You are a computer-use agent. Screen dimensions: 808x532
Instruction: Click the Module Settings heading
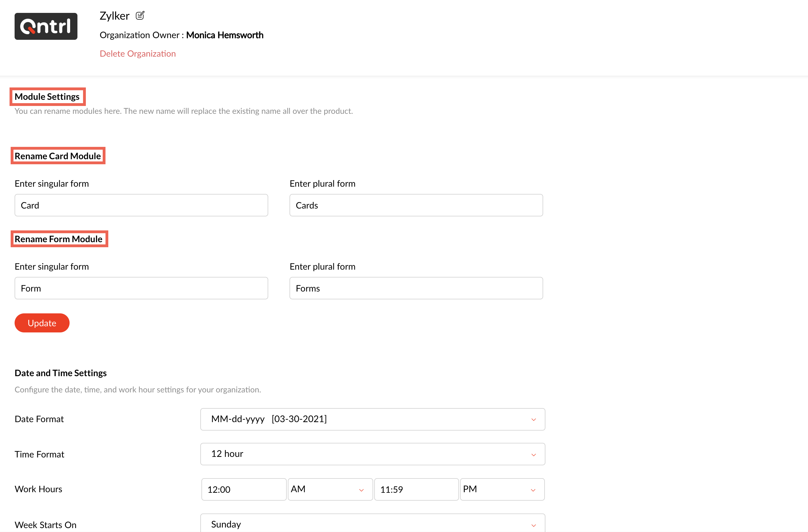tap(47, 97)
